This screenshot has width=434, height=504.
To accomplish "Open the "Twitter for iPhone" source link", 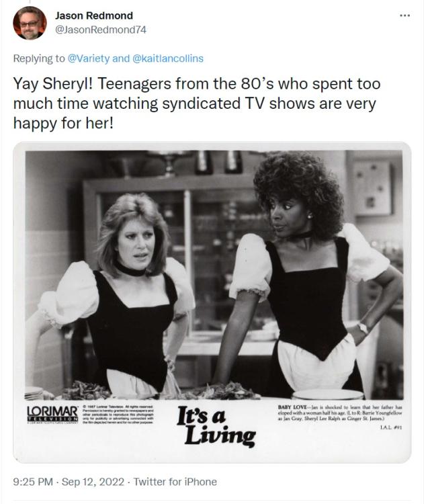I will point(175,482).
